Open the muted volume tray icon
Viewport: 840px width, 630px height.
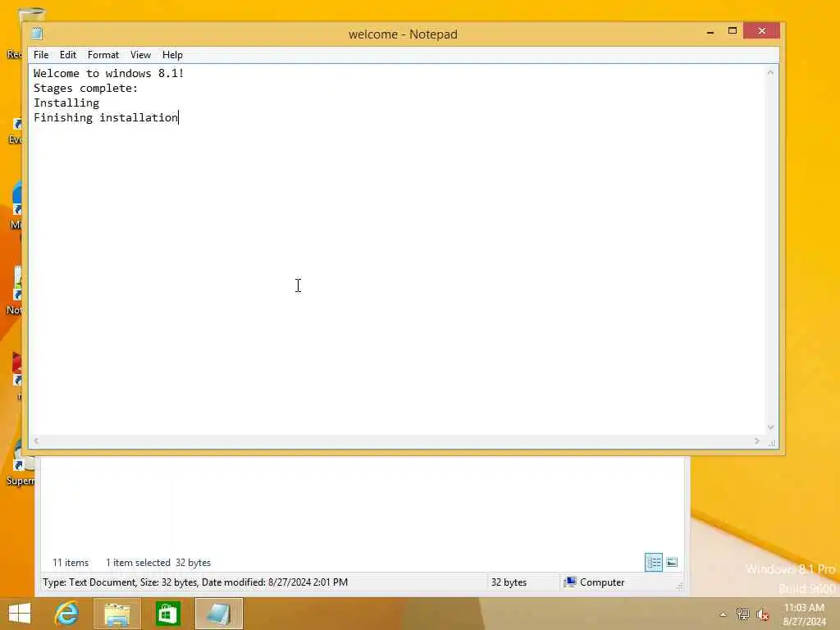pyautogui.click(x=763, y=614)
